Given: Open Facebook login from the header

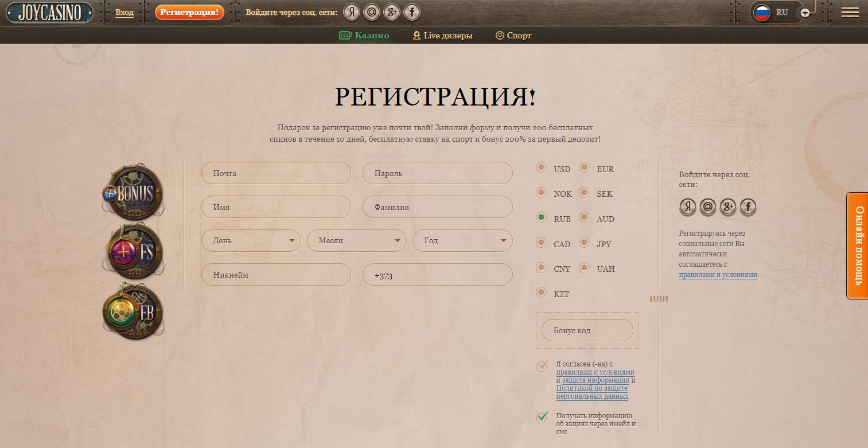Looking at the screenshot, I should pyautogui.click(x=412, y=12).
